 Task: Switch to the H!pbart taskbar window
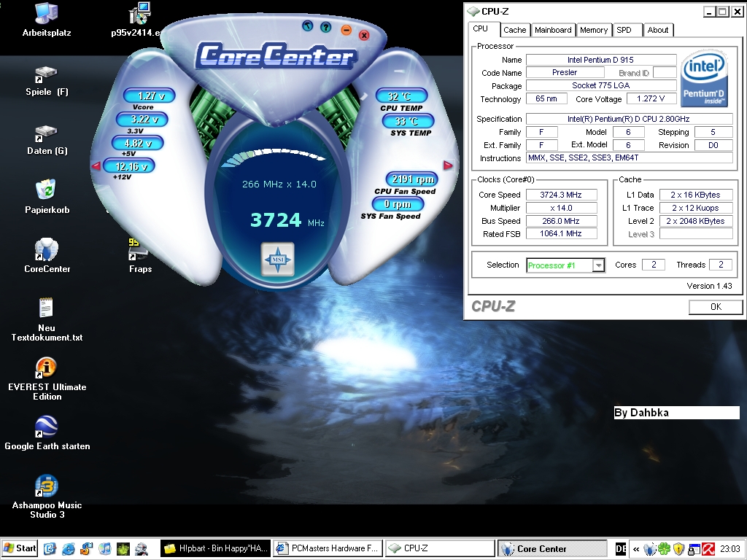[x=216, y=548]
